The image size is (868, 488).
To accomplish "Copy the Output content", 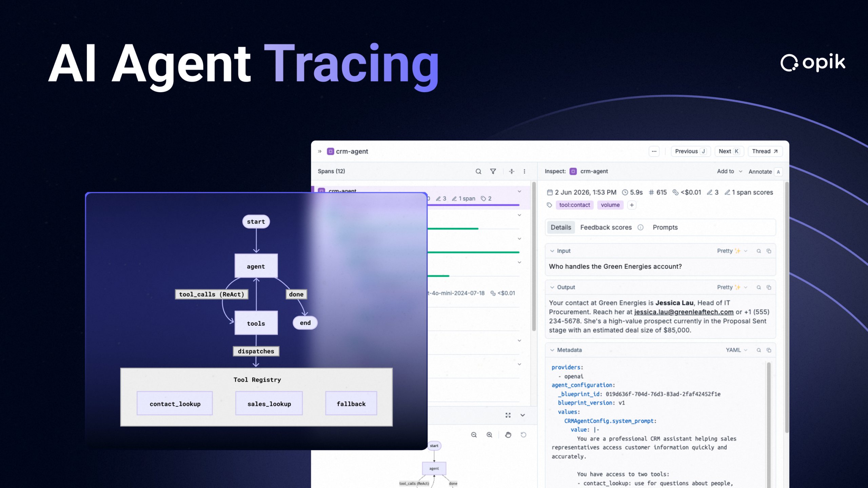I will pyautogui.click(x=769, y=287).
